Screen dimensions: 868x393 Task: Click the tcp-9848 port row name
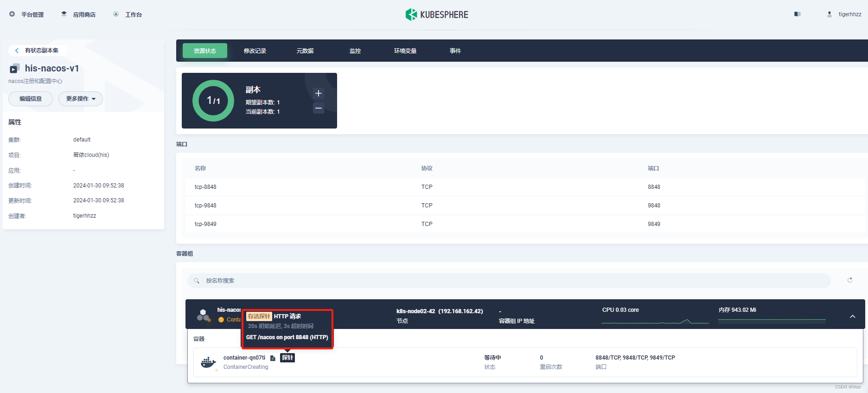205,206
